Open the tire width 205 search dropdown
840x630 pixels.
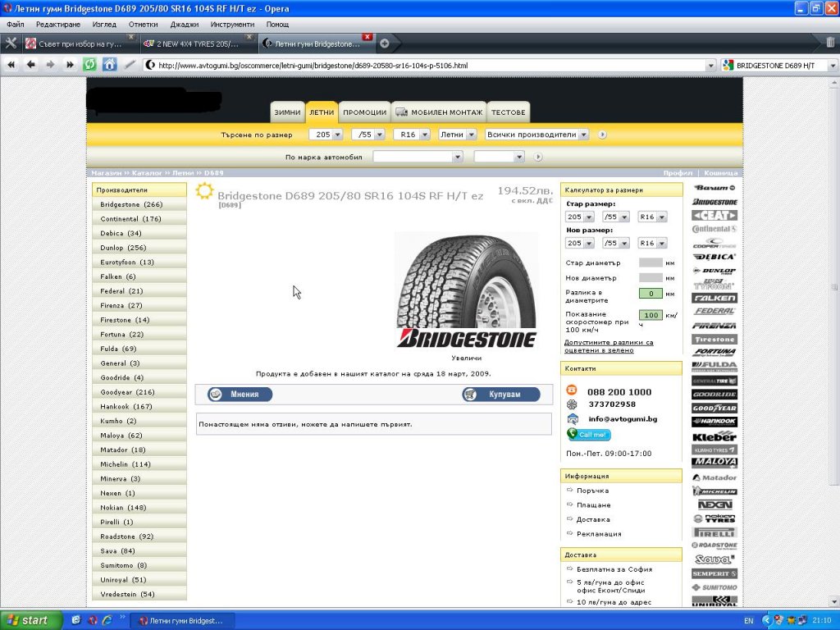pos(326,135)
